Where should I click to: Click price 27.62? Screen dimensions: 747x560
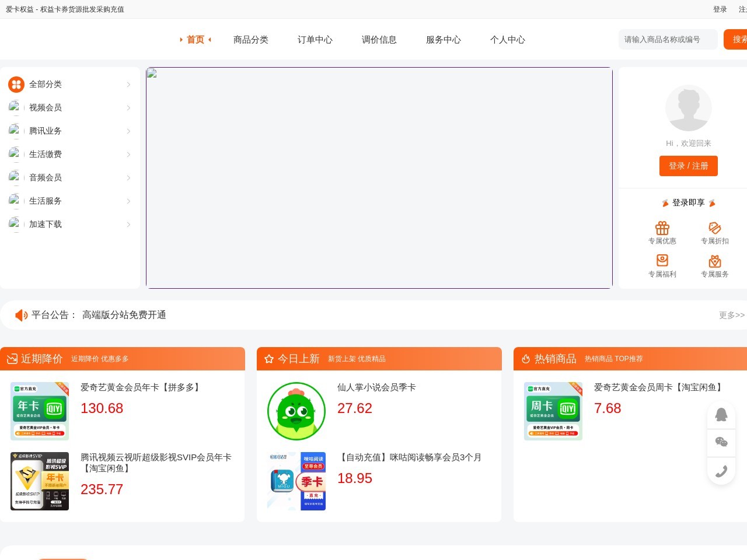pos(355,408)
